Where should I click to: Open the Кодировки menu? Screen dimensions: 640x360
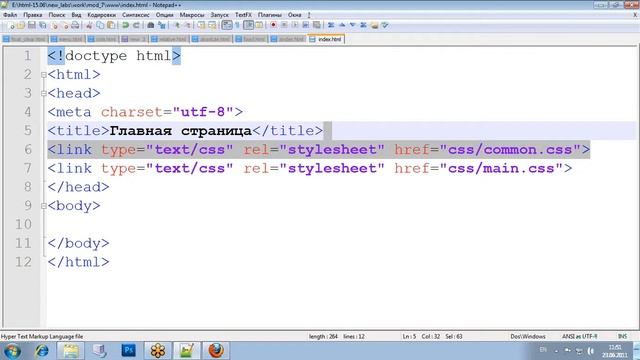(102, 15)
